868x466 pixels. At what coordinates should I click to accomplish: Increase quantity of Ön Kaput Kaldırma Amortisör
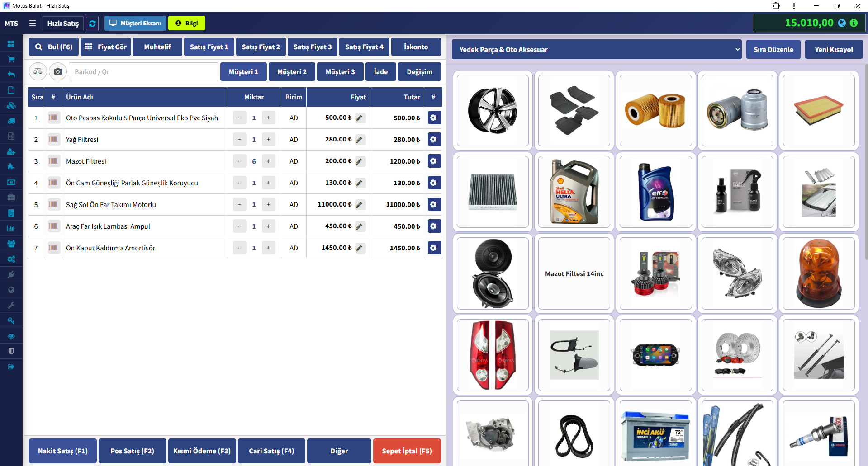pos(268,248)
